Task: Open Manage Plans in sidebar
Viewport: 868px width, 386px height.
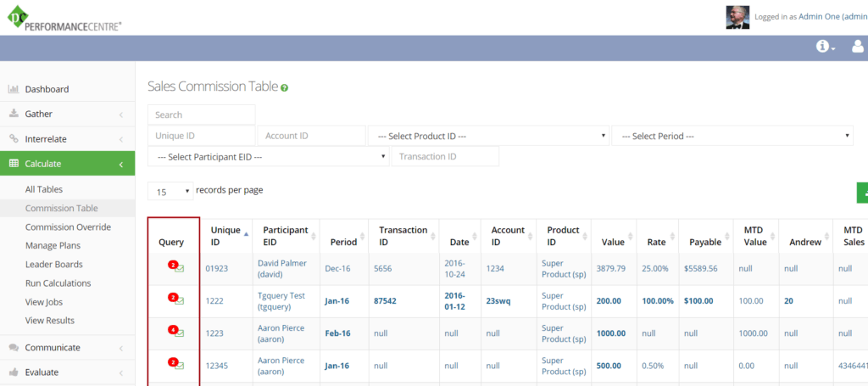Action: pos(53,245)
